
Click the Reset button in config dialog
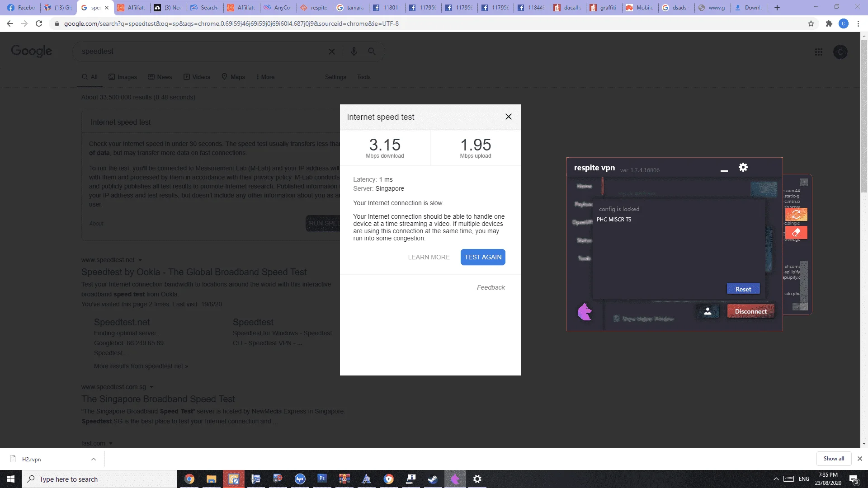[743, 289]
